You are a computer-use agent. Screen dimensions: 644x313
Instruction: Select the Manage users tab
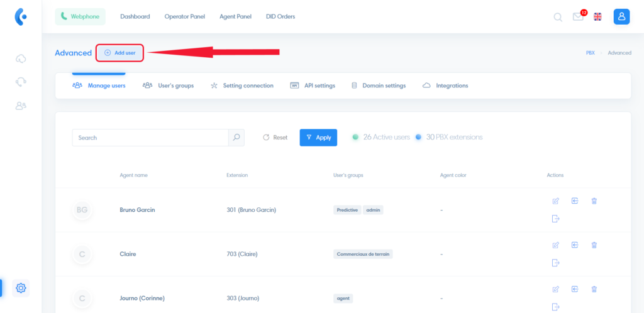[x=99, y=85]
